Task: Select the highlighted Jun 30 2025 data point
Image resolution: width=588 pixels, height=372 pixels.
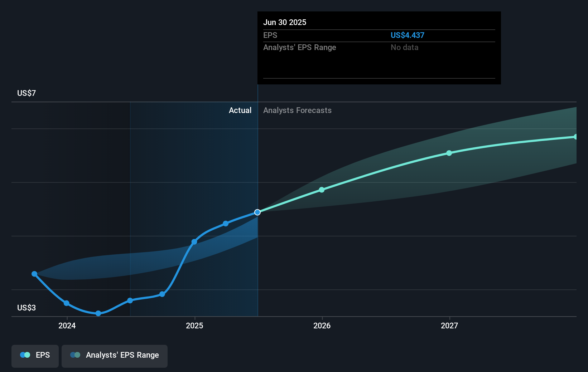Action: pyautogui.click(x=257, y=212)
